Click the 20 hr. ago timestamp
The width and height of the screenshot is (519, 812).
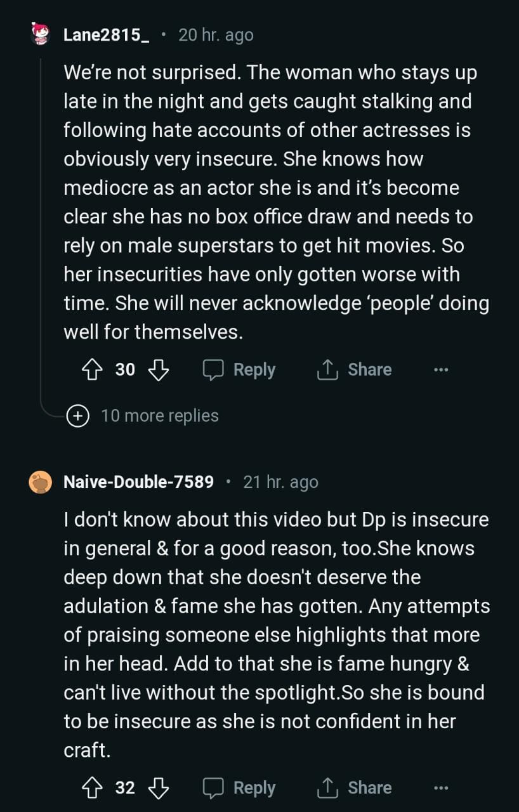point(216,35)
